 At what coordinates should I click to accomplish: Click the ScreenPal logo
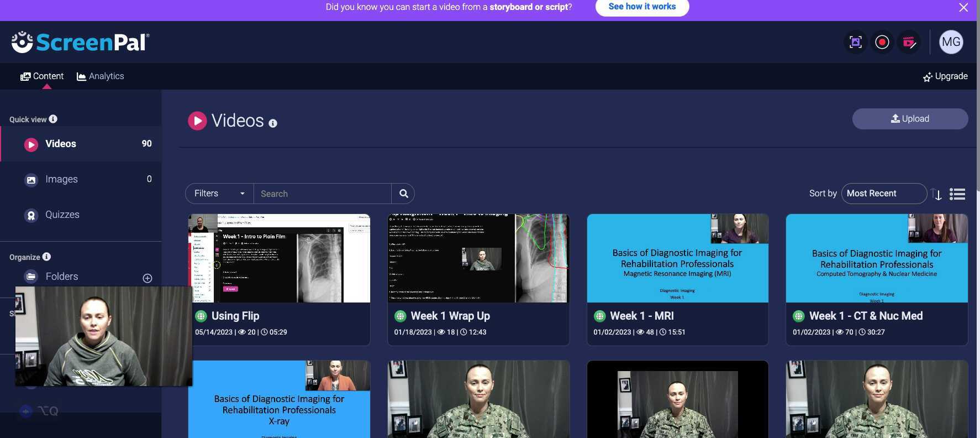pos(80,42)
